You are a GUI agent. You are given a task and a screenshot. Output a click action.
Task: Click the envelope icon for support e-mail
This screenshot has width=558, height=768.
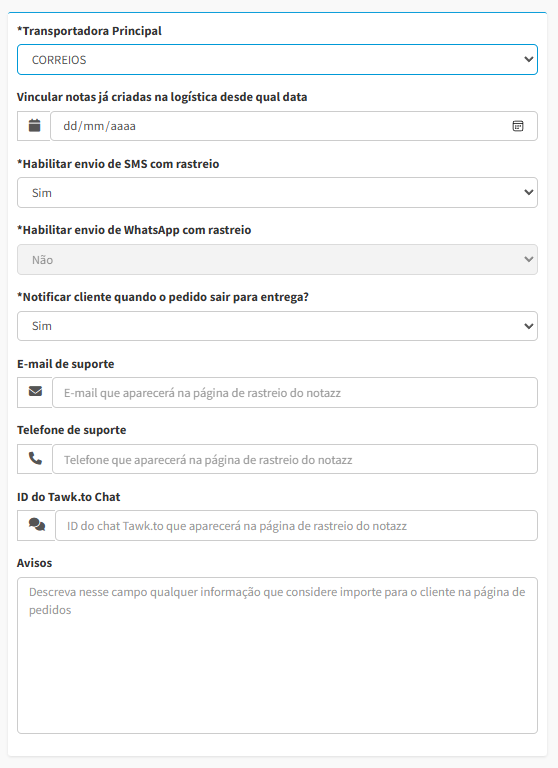(35, 392)
